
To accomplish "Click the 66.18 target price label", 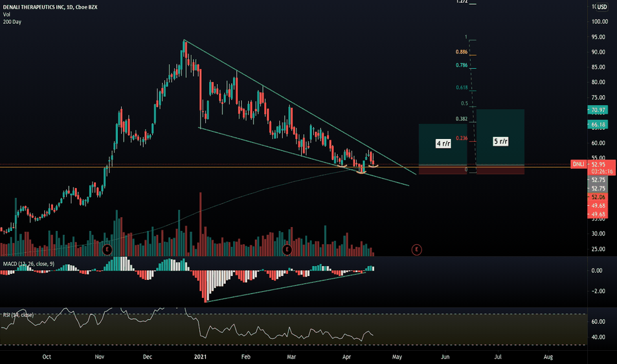I will pyautogui.click(x=598, y=124).
